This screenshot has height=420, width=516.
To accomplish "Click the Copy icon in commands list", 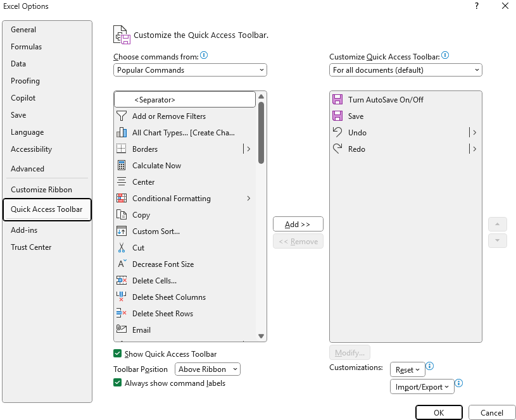I will point(122,215).
